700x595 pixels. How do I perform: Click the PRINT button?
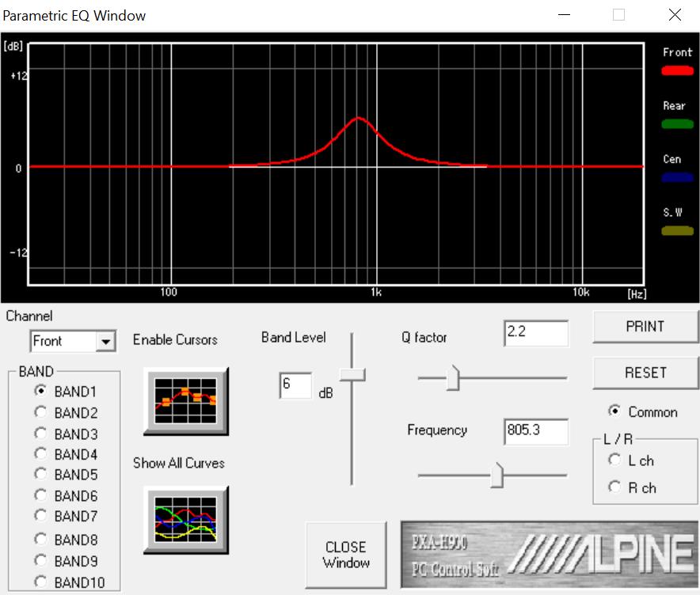[x=645, y=327]
